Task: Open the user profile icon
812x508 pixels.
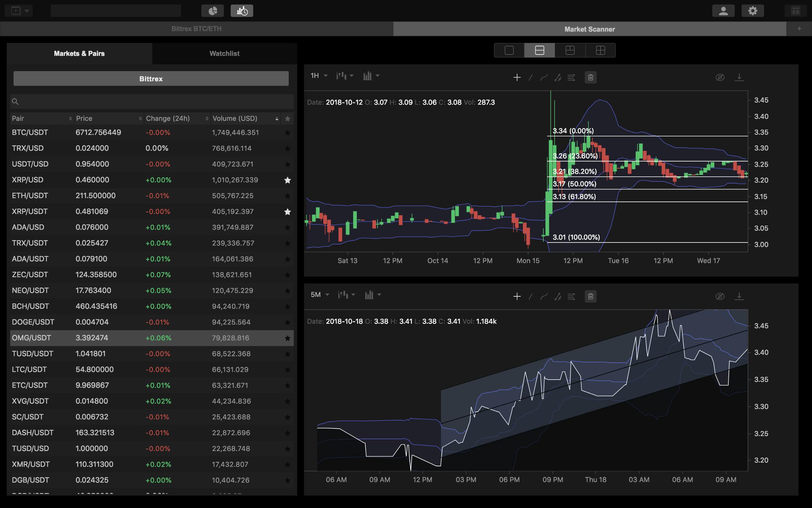Action: [724, 10]
